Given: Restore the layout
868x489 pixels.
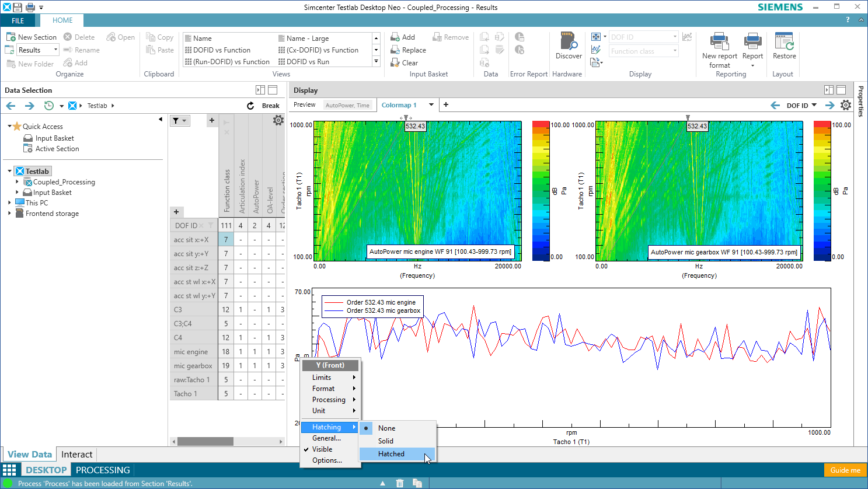Looking at the screenshot, I should tap(784, 46).
